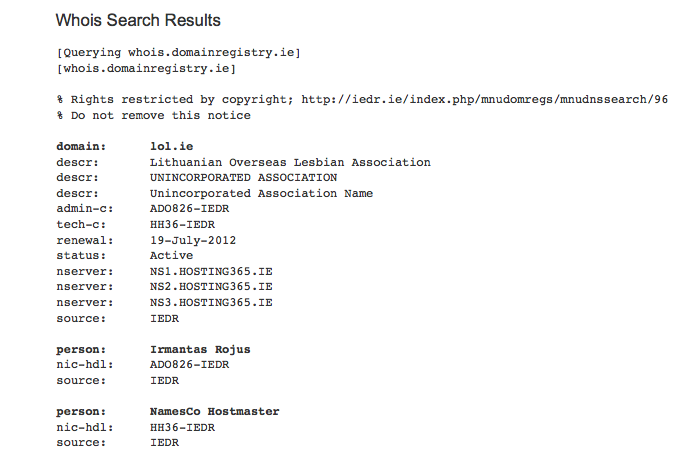Click the tech-c value HH36-IEDR
The height and width of the screenshot is (459, 690).
tap(182, 224)
